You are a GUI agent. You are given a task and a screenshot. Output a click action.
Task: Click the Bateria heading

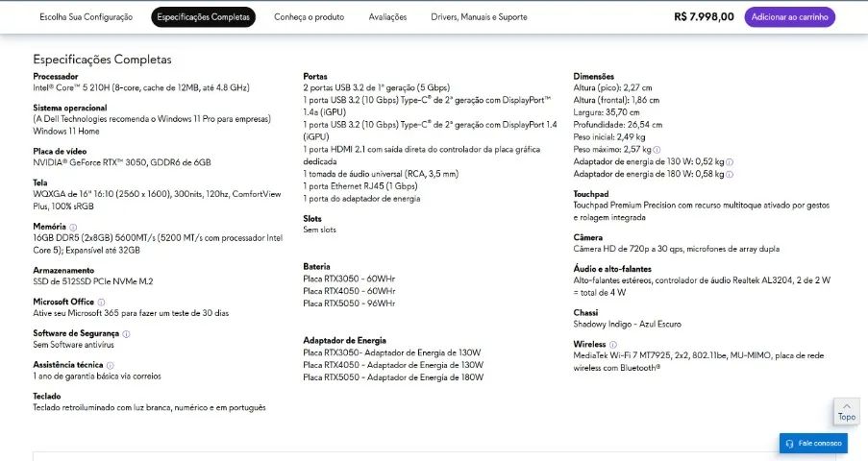(x=316, y=266)
